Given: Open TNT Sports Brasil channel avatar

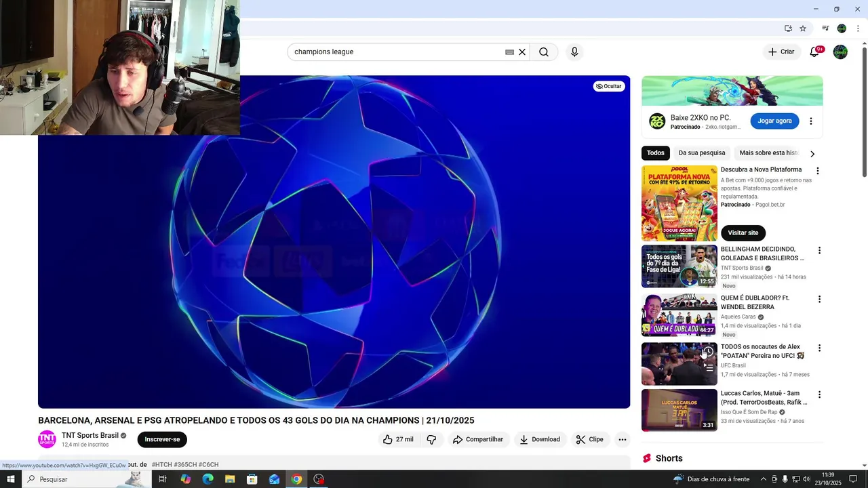Looking at the screenshot, I should 47,439.
